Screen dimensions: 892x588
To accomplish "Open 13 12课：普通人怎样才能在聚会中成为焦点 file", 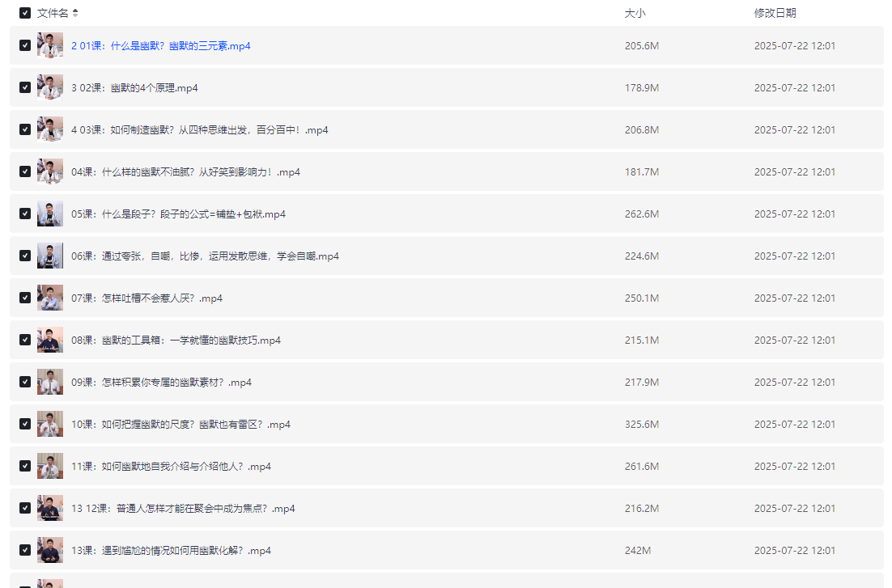I will point(183,509).
